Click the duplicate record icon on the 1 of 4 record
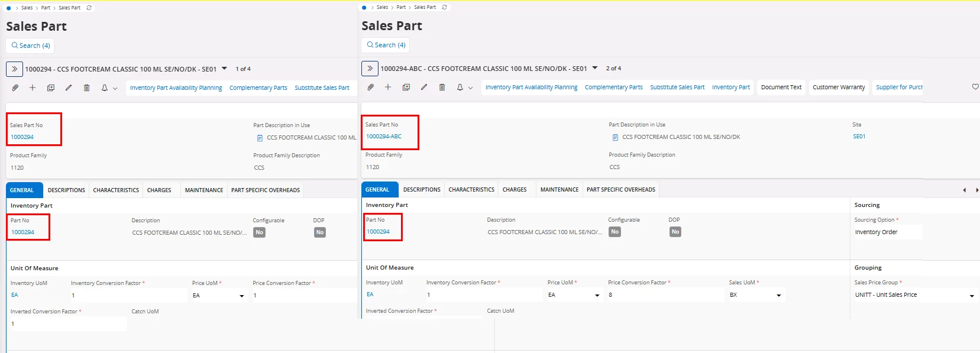Image resolution: width=980 pixels, height=353 pixels. click(x=51, y=88)
